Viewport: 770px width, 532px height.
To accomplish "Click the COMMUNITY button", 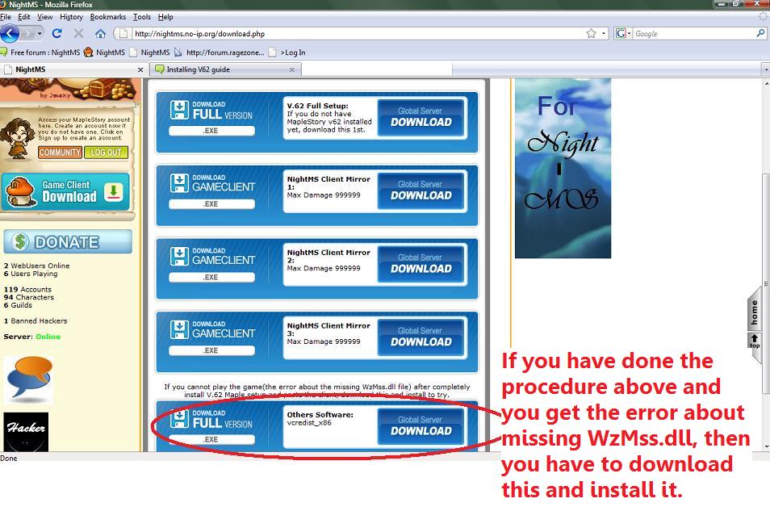I will pyautogui.click(x=60, y=153).
